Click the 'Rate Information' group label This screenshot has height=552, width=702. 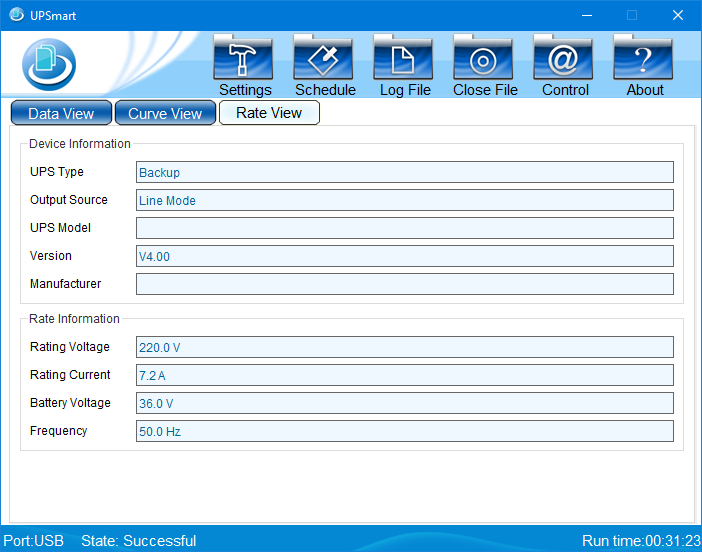[74, 319]
